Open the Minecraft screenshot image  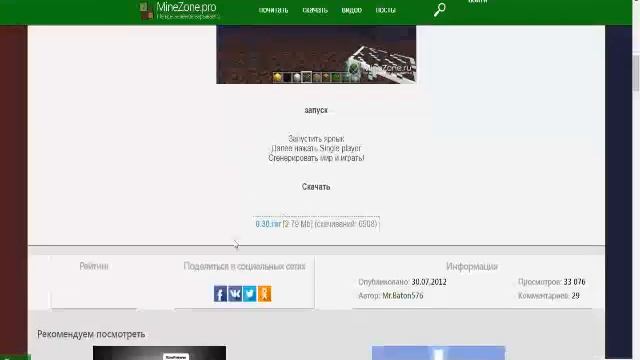(316, 54)
